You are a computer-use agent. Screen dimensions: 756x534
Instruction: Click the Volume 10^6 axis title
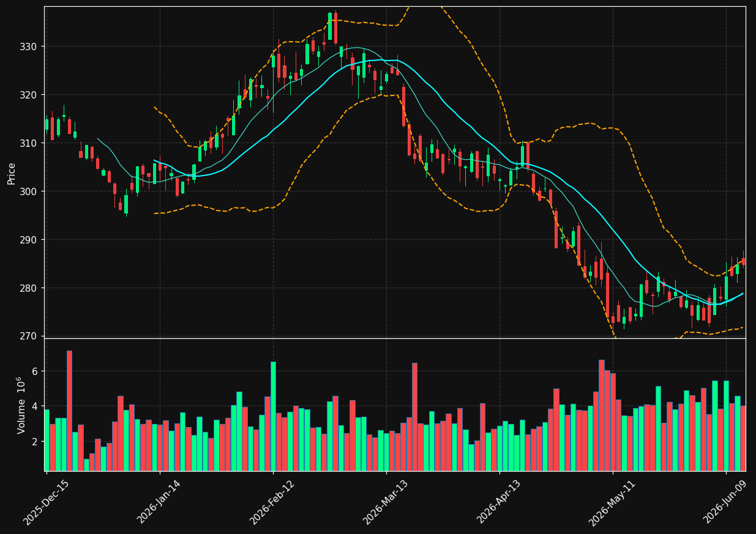[x=21, y=405]
